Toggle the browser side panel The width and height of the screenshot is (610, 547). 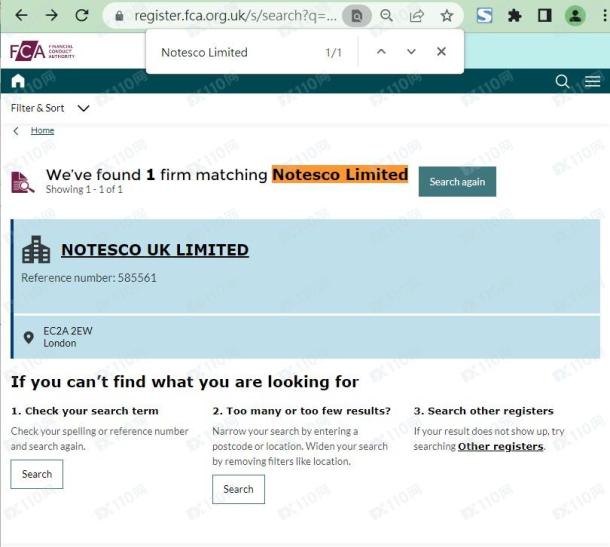click(x=544, y=16)
